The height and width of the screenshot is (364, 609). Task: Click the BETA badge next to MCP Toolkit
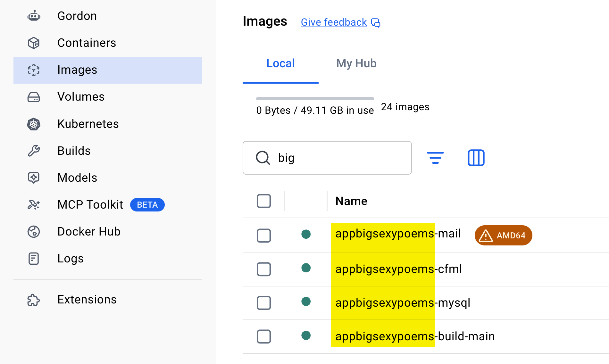147,205
